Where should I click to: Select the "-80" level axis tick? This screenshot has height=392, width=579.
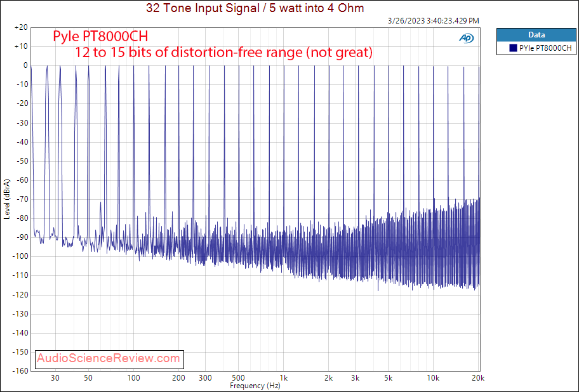pyautogui.click(x=22, y=218)
